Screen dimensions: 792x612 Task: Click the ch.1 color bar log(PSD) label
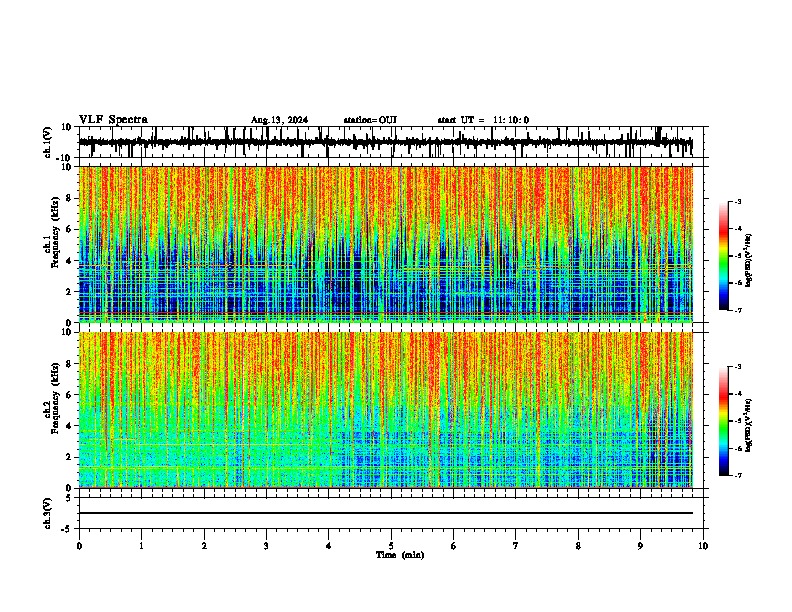(x=749, y=261)
